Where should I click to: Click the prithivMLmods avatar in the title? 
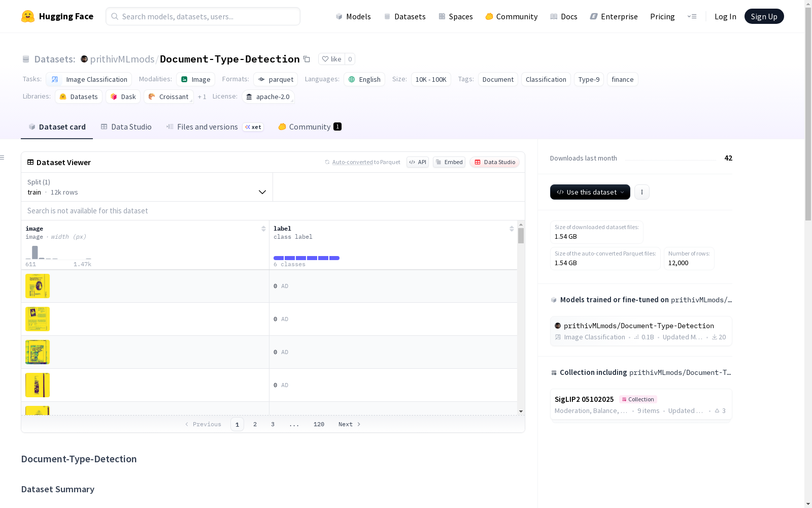point(84,59)
